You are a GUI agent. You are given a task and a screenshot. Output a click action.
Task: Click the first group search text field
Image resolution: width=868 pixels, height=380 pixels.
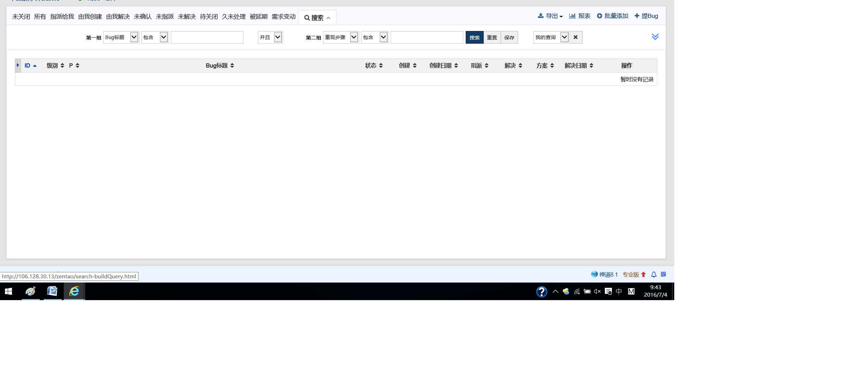[207, 37]
